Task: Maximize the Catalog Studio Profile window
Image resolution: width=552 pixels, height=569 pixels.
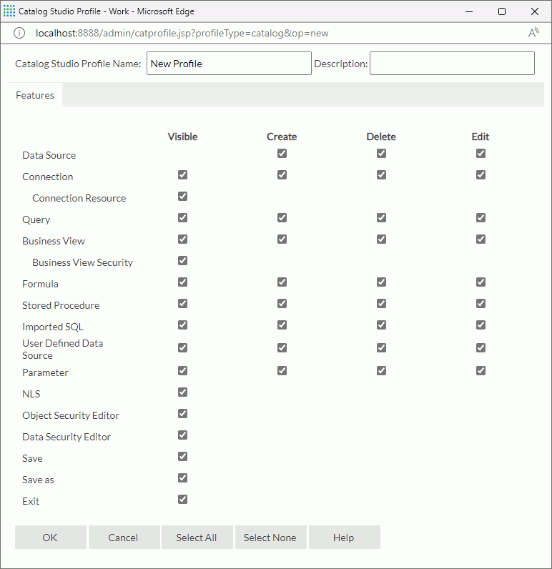Action: 502,11
